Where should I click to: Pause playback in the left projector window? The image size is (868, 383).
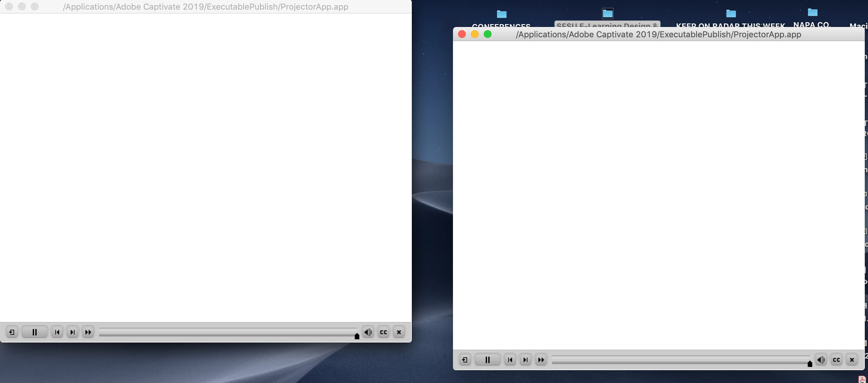pyautogui.click(x=34, y=333)
